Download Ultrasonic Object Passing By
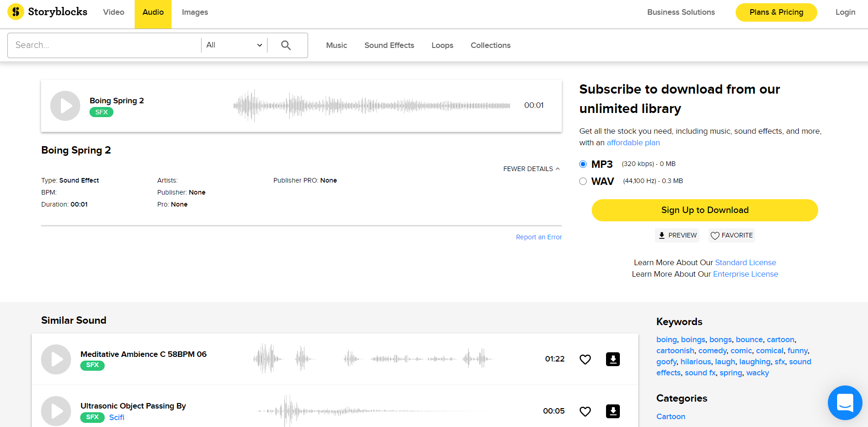Viewport: 868px width, 427px height. pyautogui.click(x=613, y=411)
